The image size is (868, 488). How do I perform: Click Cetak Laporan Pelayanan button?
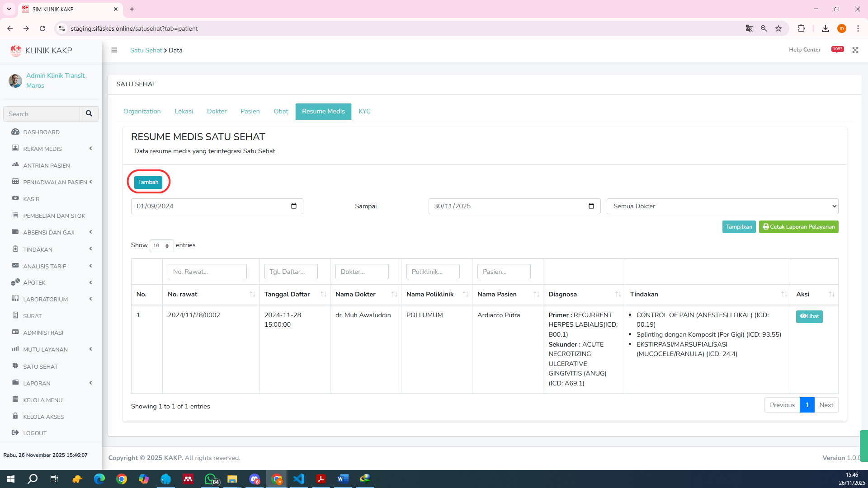tap(798, 227)
